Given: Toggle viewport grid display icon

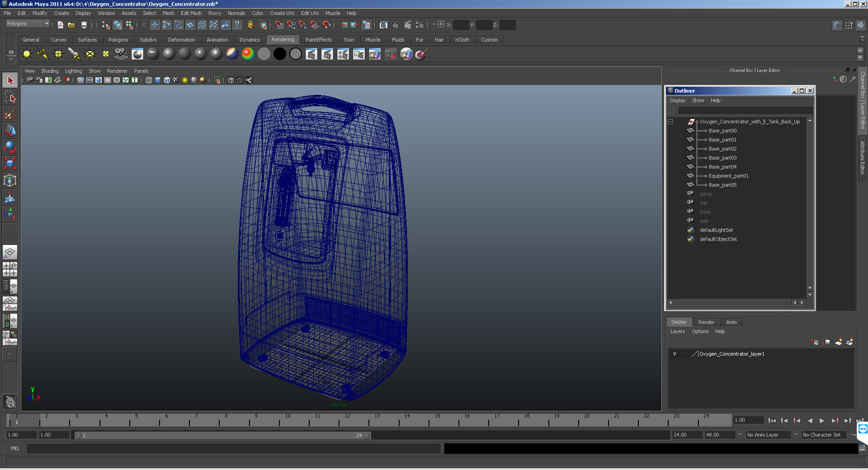Looking at the screenshot, I should (x=80, y=80).
